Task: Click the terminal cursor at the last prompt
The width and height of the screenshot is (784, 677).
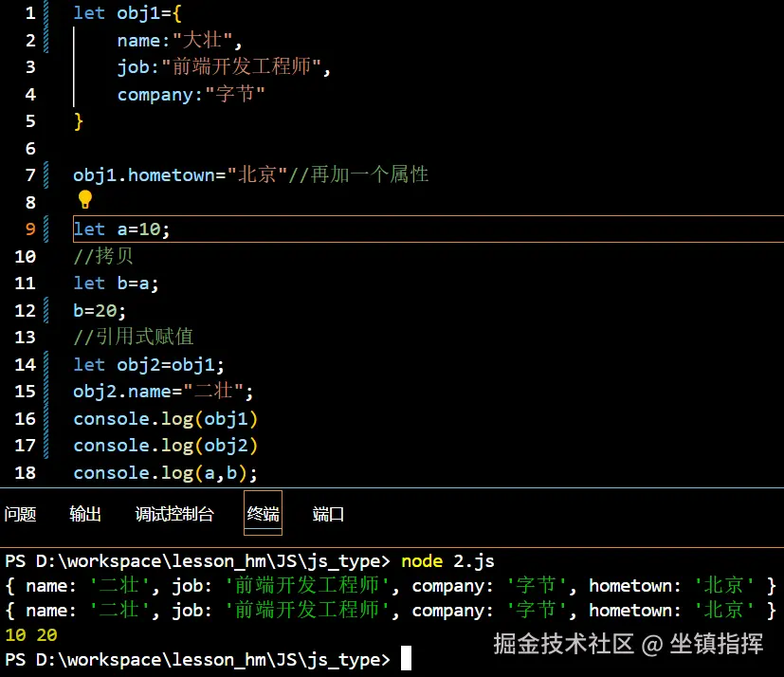Action: [406, 658]
